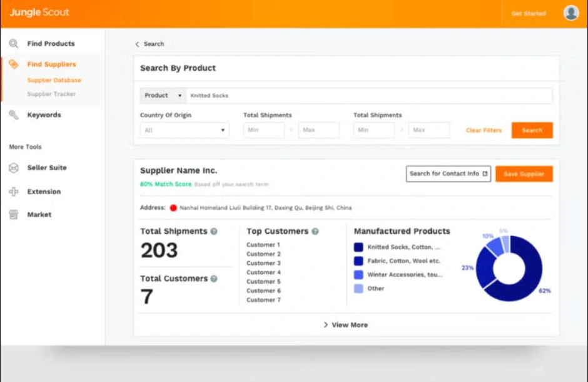Click the Find Suppliers tag icon
This screenshot has height=382, width=588.
pos(14,65)
